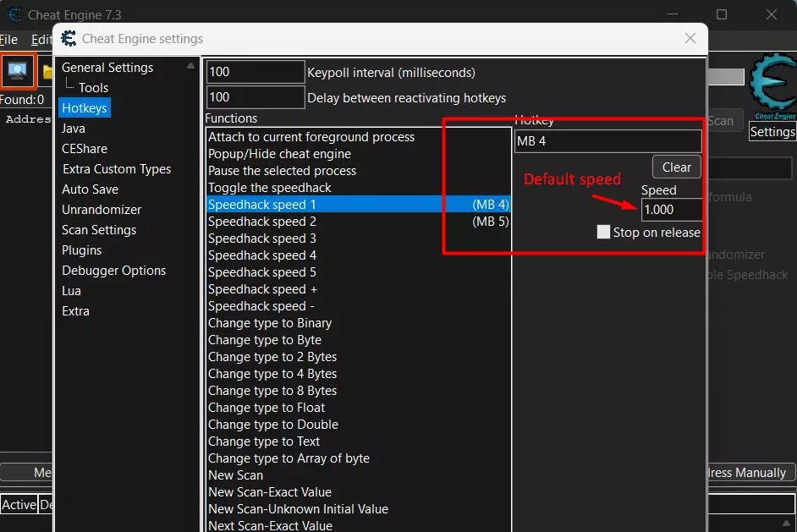Select Change type to 8 Bytes
The width and height of the screenshot is (797, 532).
(x=359, y=391)
